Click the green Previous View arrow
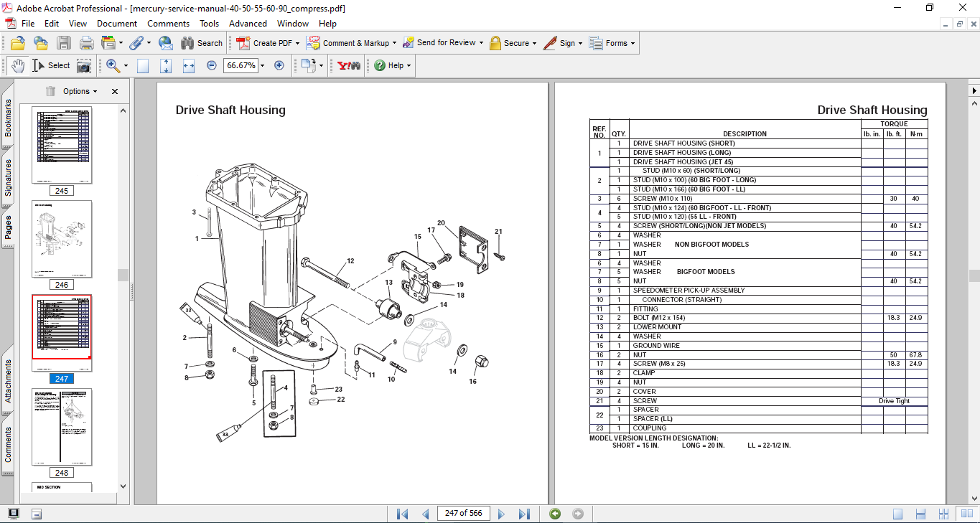Screen dimensions: 980x523 (554, 514)
